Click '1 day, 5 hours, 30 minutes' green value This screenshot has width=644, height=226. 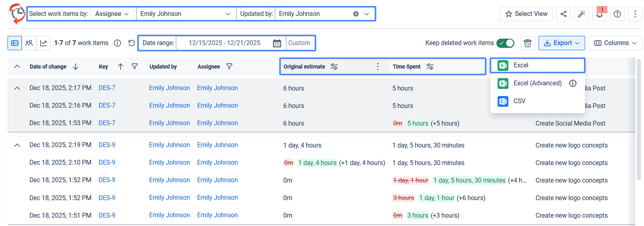pos(469,181)
